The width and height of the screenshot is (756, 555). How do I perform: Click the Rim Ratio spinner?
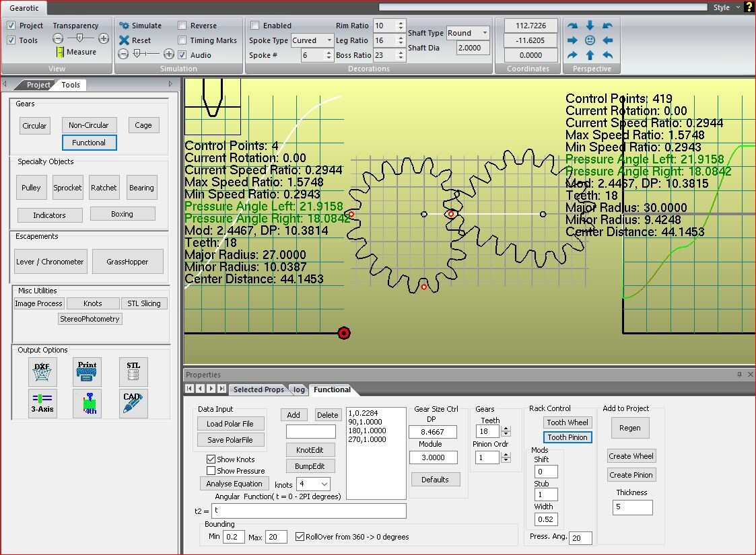pyautogui.click(x=400, y=26)
